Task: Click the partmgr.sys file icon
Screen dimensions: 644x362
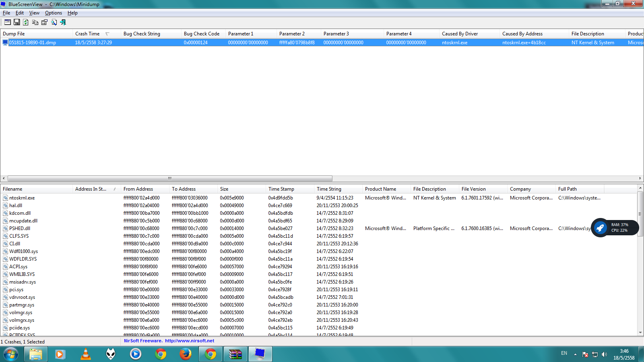Action: 5,305
